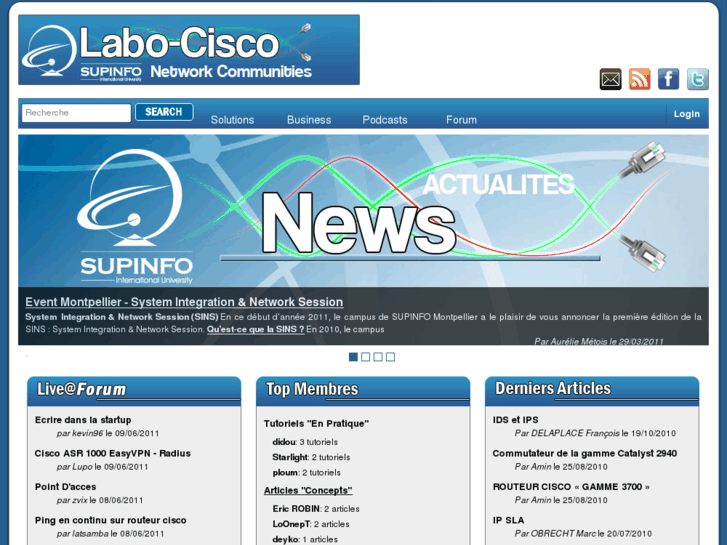Open article IDS et IPS

(x=516, y=420)
